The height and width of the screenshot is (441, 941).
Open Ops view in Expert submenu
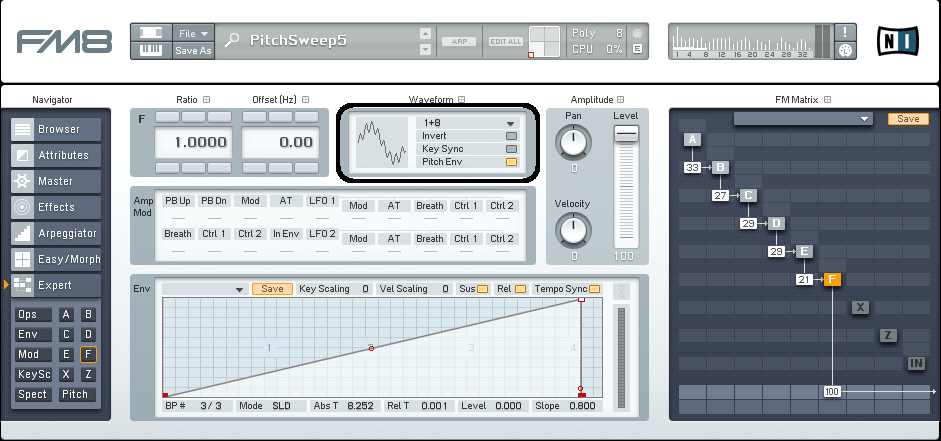[33, 314]
